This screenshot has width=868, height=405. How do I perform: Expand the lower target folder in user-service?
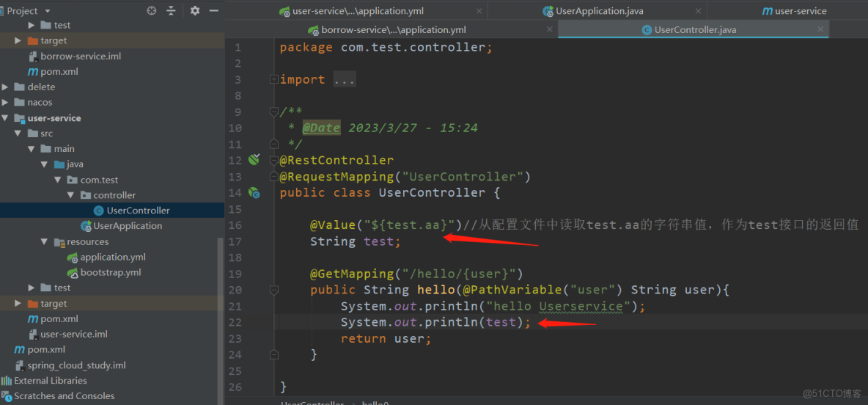(18, 304)
